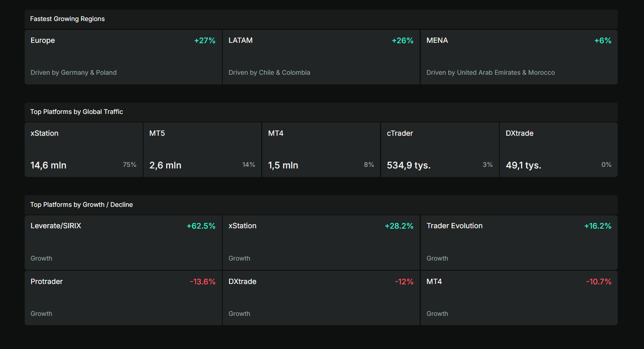Select 'Driven by United Arab Emirates & Morocco'
Screen dimensions: 644x349
(x=490, y=73)
